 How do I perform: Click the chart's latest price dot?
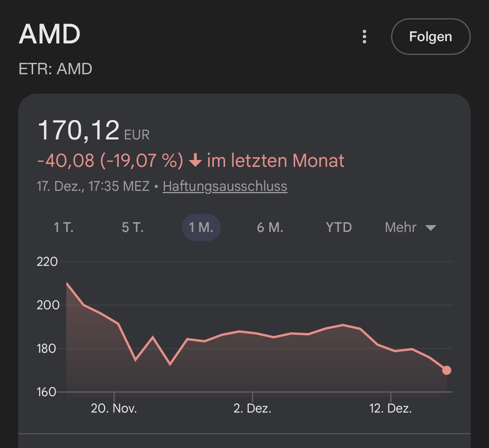click(x=446, y=370)
